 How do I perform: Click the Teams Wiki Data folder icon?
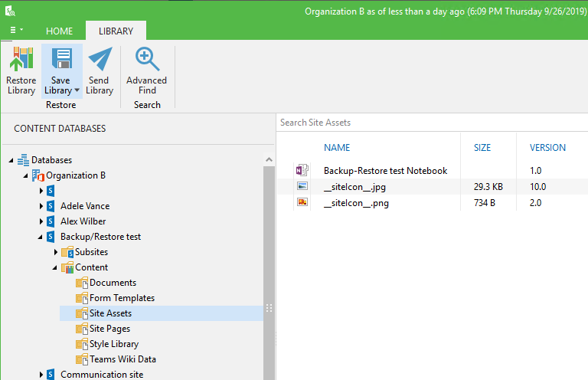(x=82, y=359)
